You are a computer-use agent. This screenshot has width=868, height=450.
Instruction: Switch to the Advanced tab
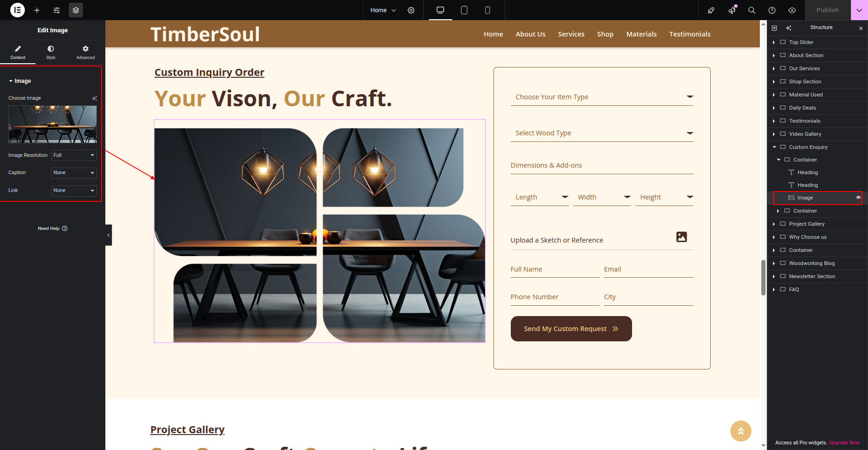[86, 52]
